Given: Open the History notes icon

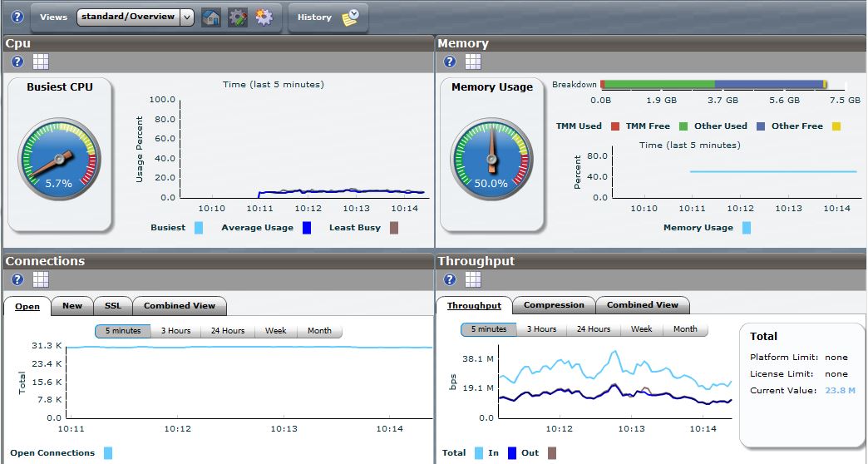Looking at the screenshot, I should pyautogui.click(x=351, y=17).
